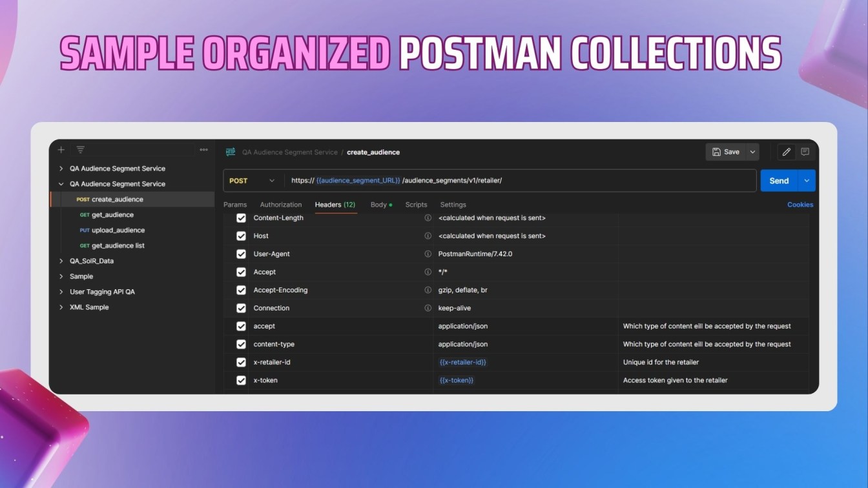Expand the User Tagging API QA collection
This screenshot has width=868, height=488.
coord(61,292)
